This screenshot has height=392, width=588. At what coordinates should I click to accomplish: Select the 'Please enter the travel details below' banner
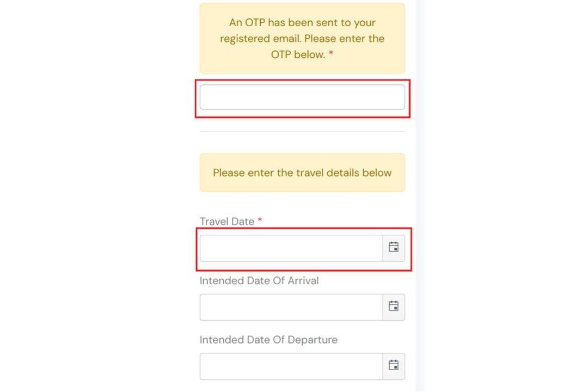[302, 173]
